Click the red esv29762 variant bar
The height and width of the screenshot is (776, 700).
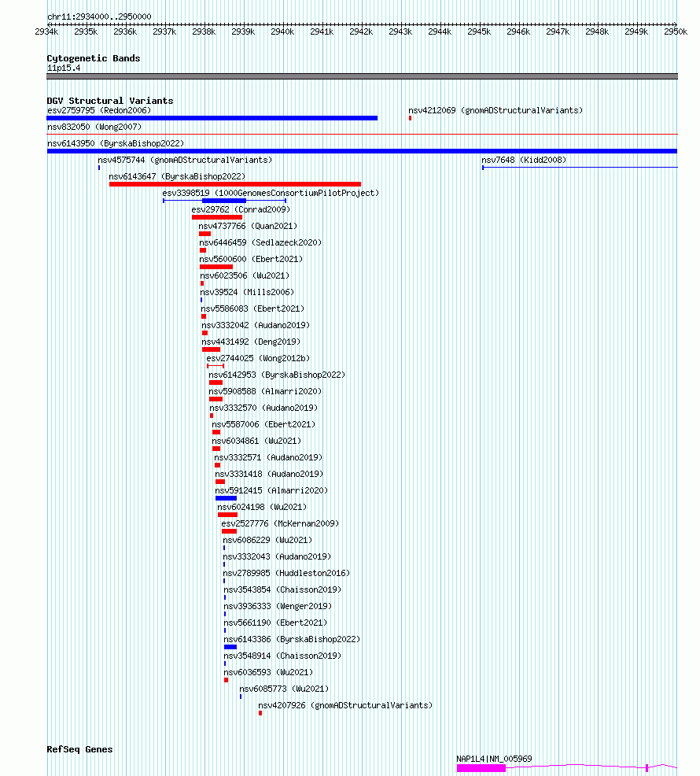pos(217,217)
